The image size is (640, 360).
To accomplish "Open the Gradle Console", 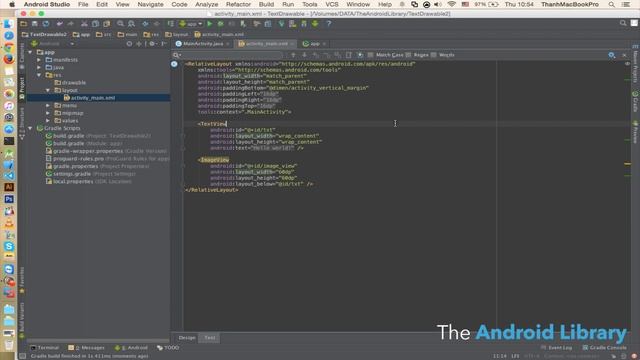I will click(604, 348).
